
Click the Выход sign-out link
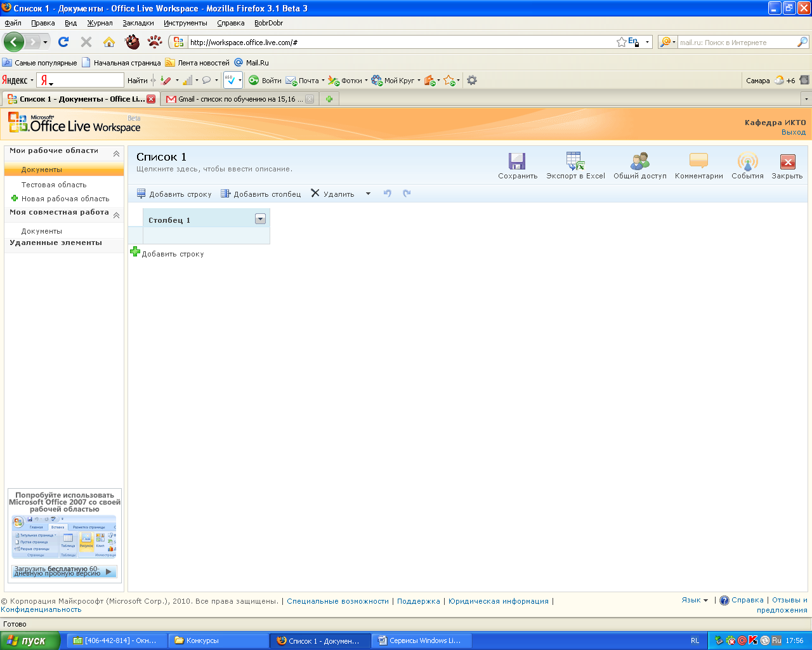coord(794,132)
